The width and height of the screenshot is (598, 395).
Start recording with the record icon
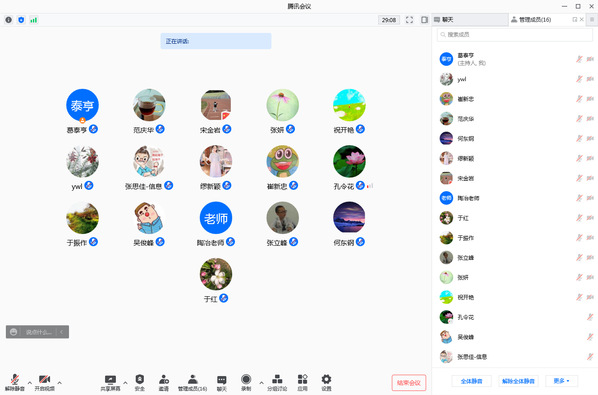click(x=246, y=382)
